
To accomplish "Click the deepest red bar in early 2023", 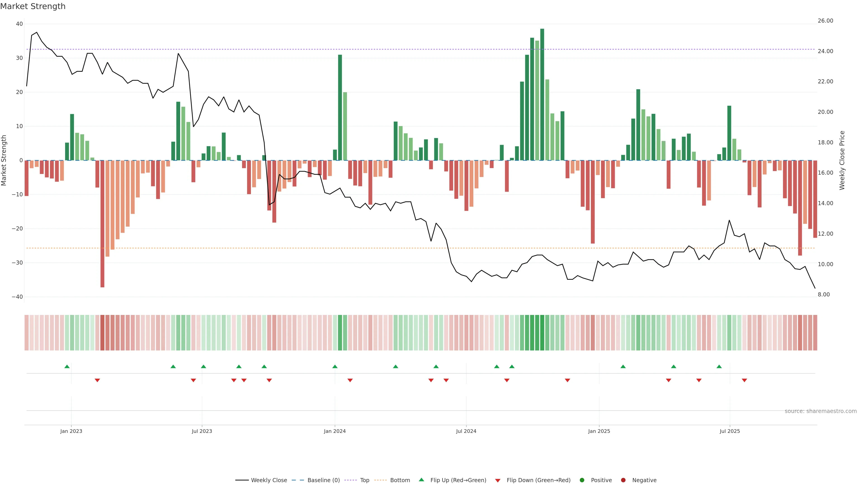I will click(x=102, y=224).
